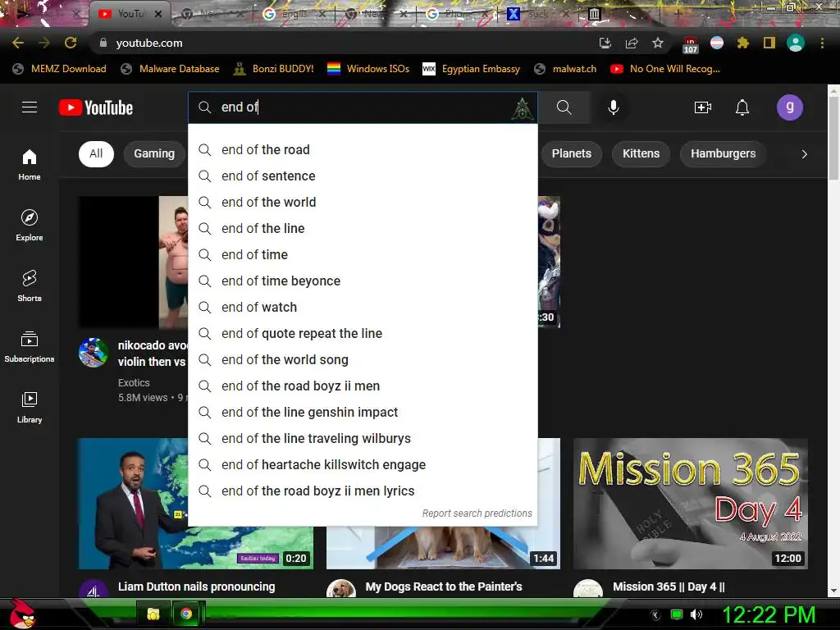
Task: Reload the page with refresh icon
Action: click(71, 43)
